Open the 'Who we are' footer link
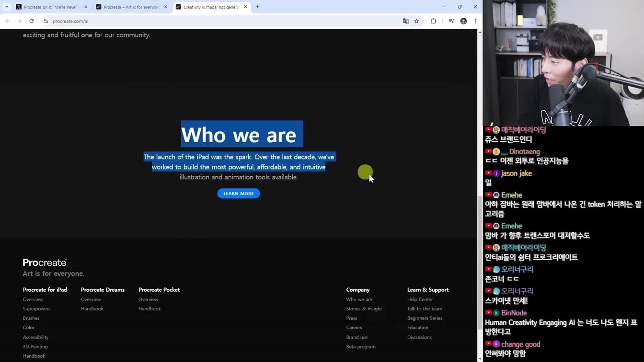This screenshot has height=362, width=644. click(359, 299)
